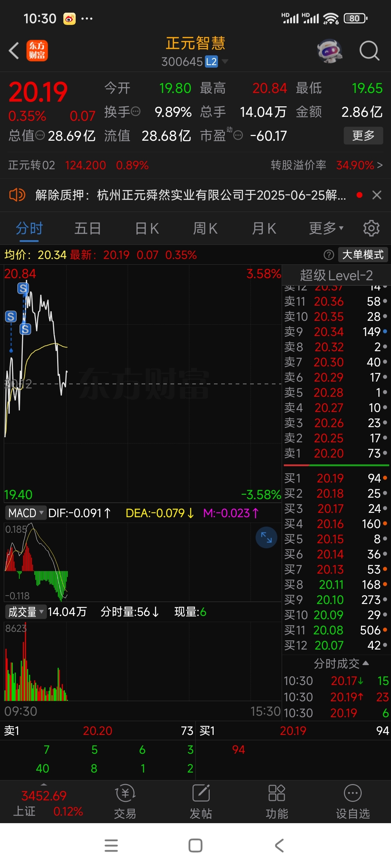391x868 pixels.
Task: Select 买4 price 20.16 row
Action: tap(336, 524)
